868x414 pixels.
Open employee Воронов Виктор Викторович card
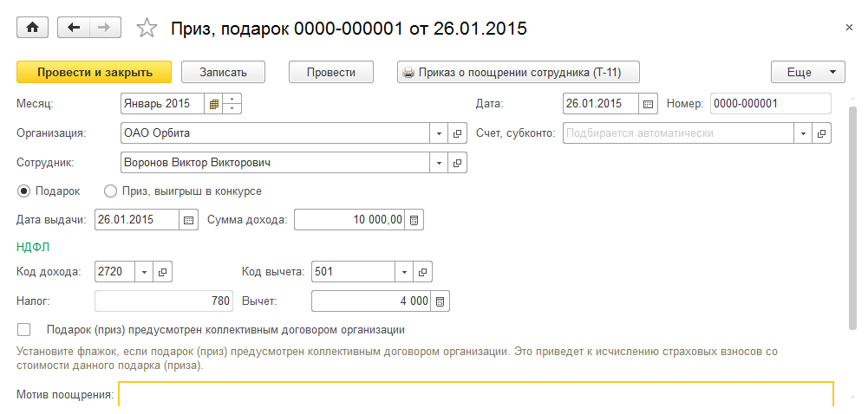pos(457,163)
